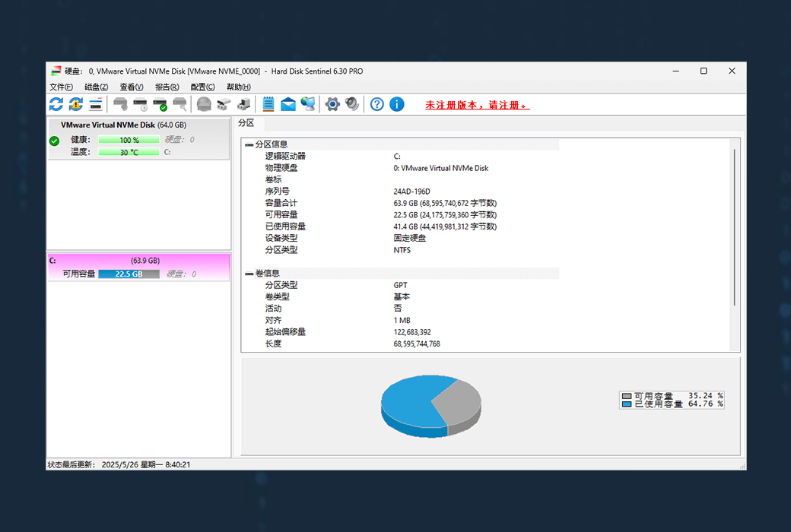This screenshot has height=532, width=791.
Task: Collapse the 分区信息 section
Action: click(249, 144)
